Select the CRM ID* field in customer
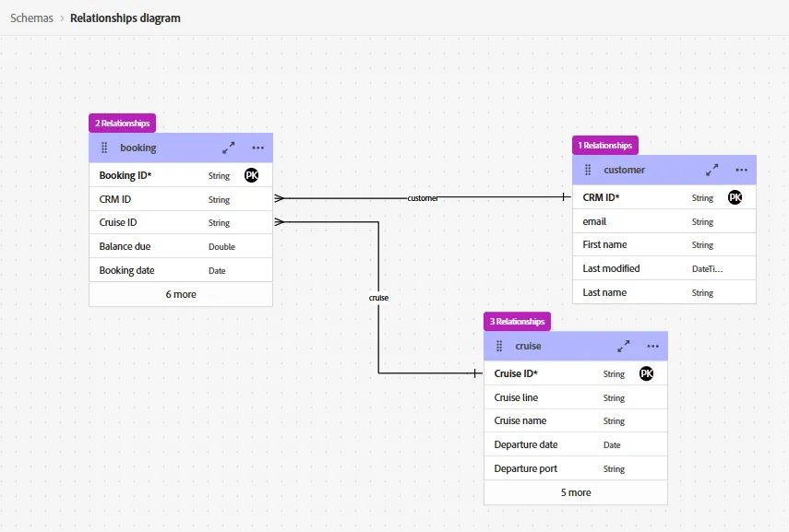Viewport: 789px width, 532px height. [x=664, y=197]
